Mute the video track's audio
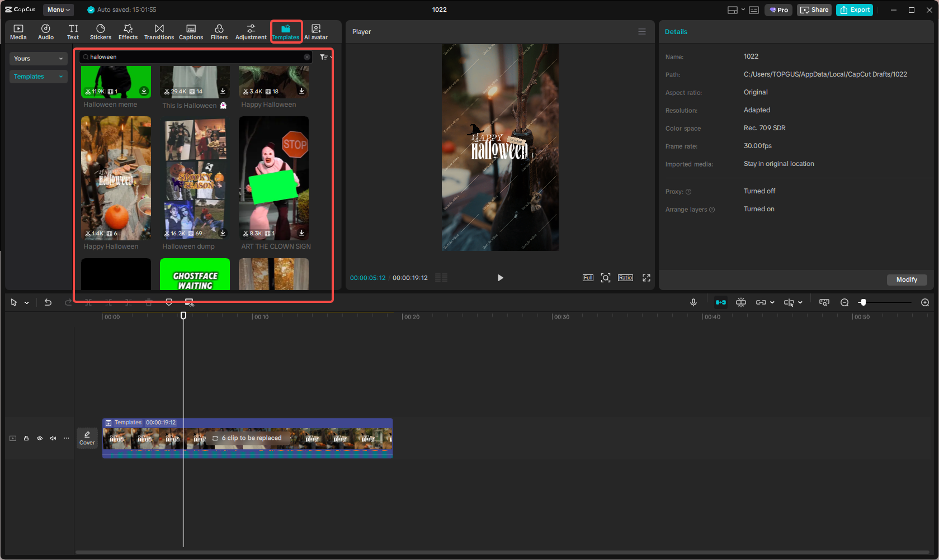939x560 pixels. (x=53, y=438)
